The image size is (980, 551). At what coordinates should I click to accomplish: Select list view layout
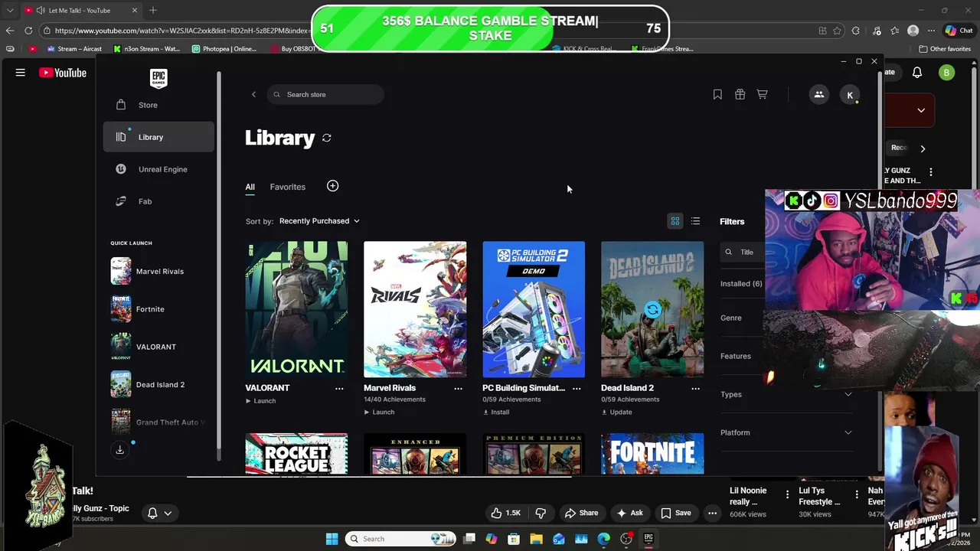pos(695,221)
